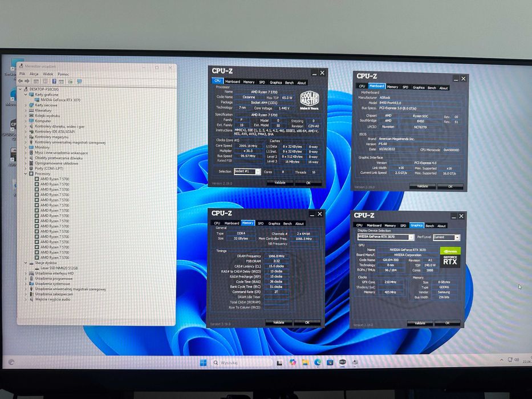Click GPU Code Name value GA104-300
532x399 pixels.
391,260
